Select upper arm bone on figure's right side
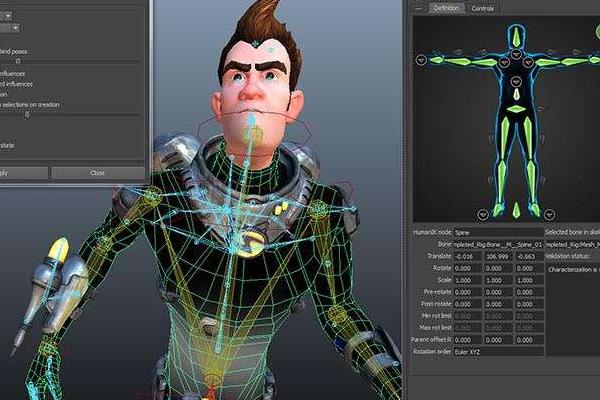The height and width of the screenshot is (400, 600). pyautogui.click(x=548, y=63)
